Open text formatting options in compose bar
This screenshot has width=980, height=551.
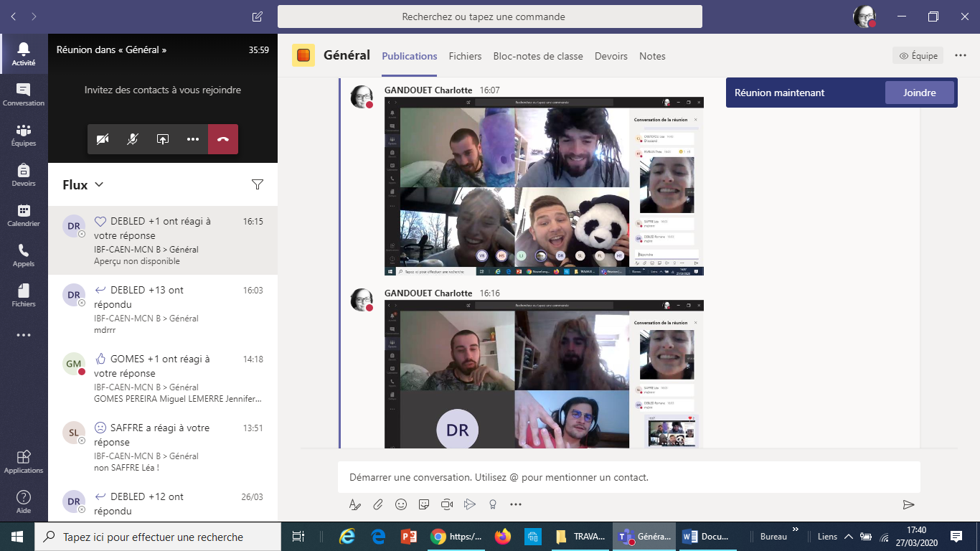click(x=354, y=504)
